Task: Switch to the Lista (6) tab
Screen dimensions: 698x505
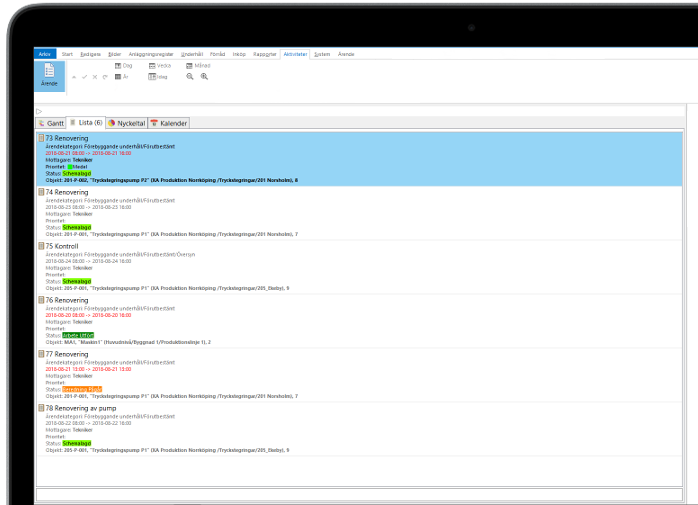Action: pos(86,122)
